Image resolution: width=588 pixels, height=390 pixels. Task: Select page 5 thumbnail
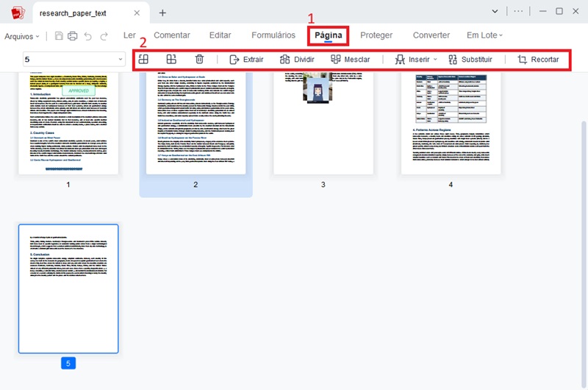[68, 288]
